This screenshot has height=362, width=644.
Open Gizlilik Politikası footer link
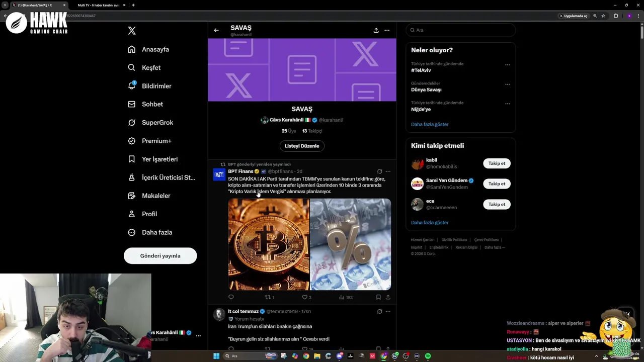tap(454, 240)
